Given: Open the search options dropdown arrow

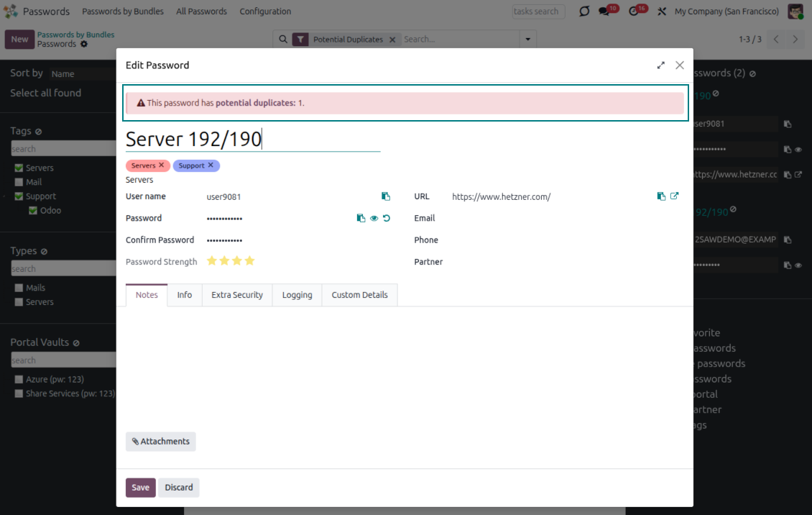Looking at the screenshot, I should 529,40.
